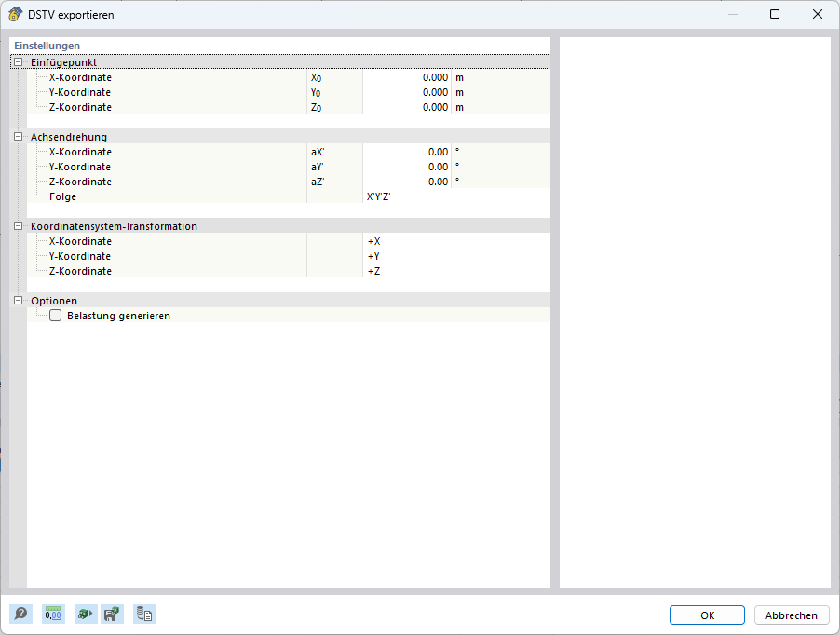The image size is (840, 635).
Task: Edit aY' rotation value 0.00
Action: pyautogui.click(x=407, y=167)
